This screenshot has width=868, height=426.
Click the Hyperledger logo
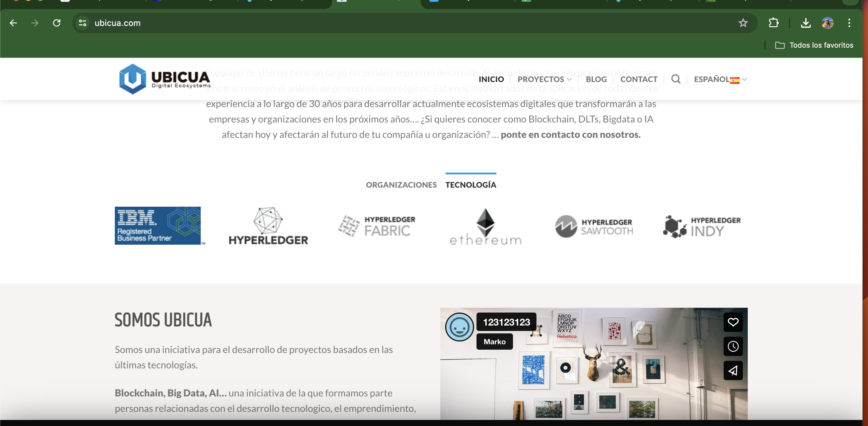(268, 226)
